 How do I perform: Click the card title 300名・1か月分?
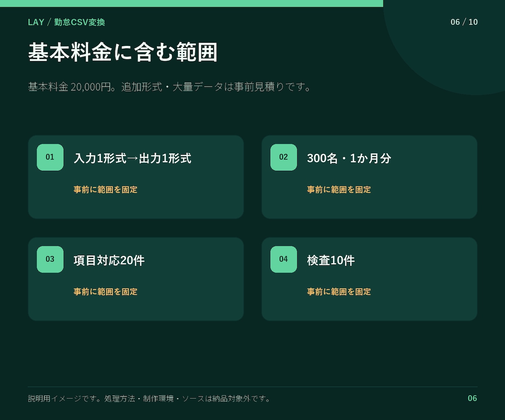pyautogui.click(x=349, y=158)
